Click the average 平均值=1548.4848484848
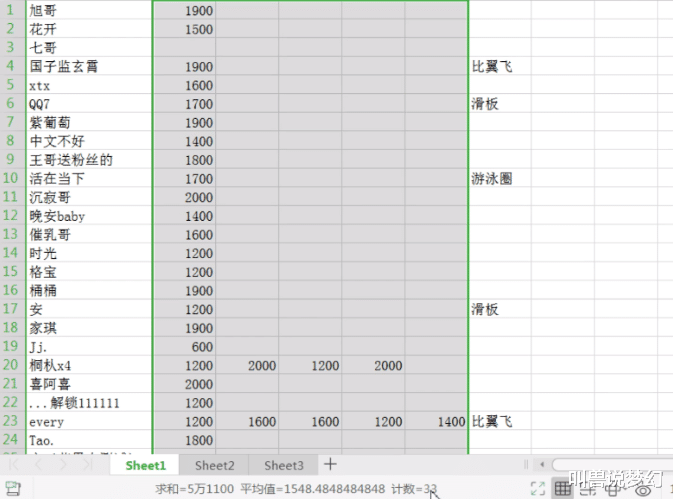 pyautogui.click(x=312, y=489)
